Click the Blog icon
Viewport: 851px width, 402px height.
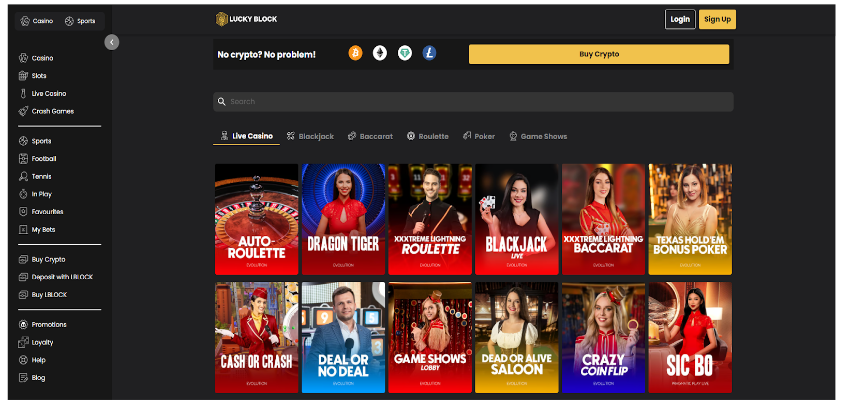pos(23,378)
